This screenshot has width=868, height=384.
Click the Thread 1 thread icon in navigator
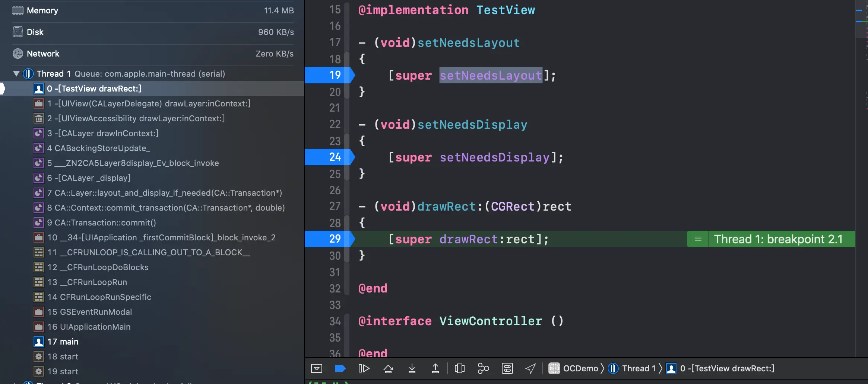click(x=28, y=74)
